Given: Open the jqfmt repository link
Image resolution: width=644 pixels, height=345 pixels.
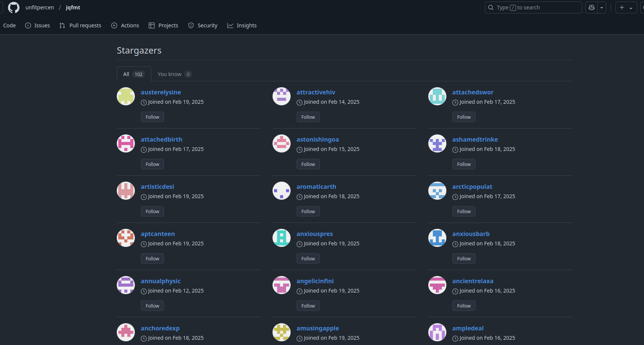Looking at the screenshot, I should (73, 7).
